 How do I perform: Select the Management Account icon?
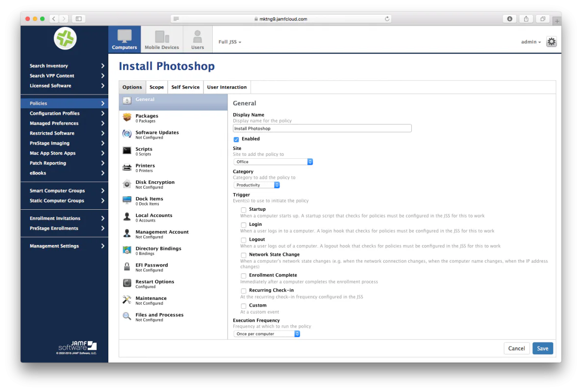127,233
